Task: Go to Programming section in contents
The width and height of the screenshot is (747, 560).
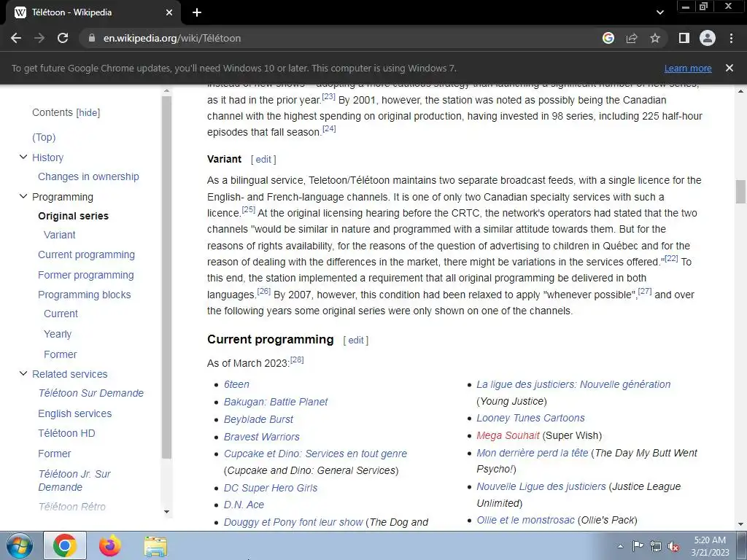Action: pyautogui.click(x=63, y=197)
